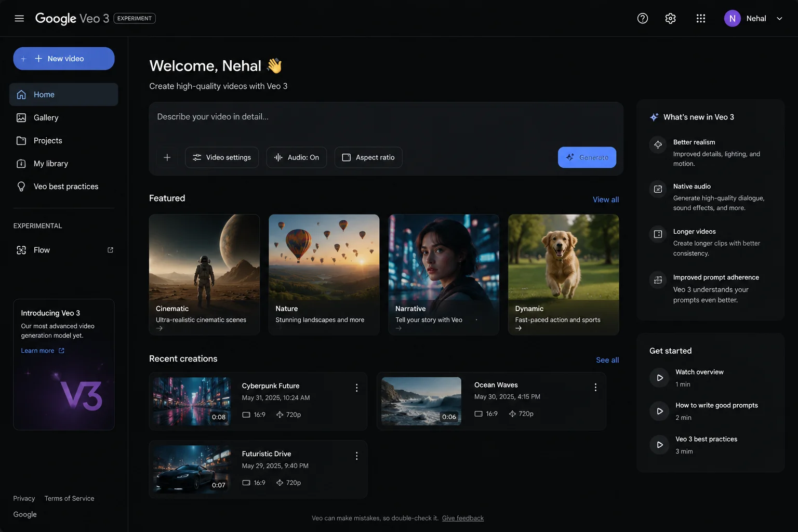
Task: Click the Better realism icon
Action: 658,144
